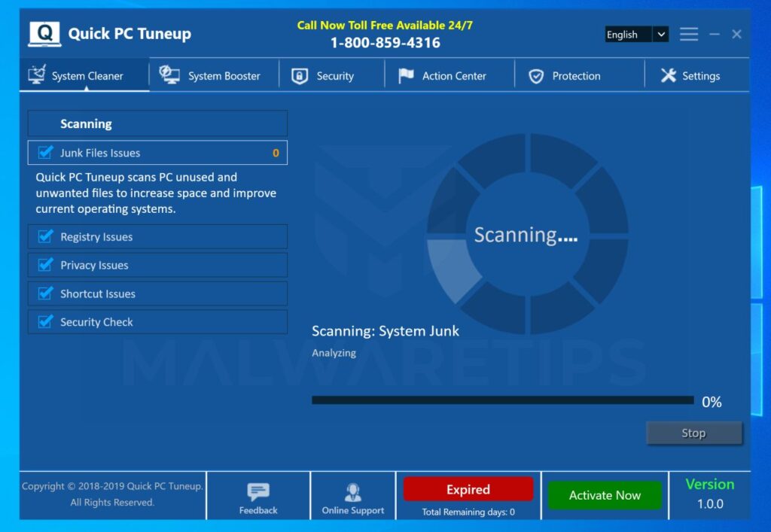Click the Protection shield checkmark icon
Screen dimensions: 771x532
pos(536,76)
